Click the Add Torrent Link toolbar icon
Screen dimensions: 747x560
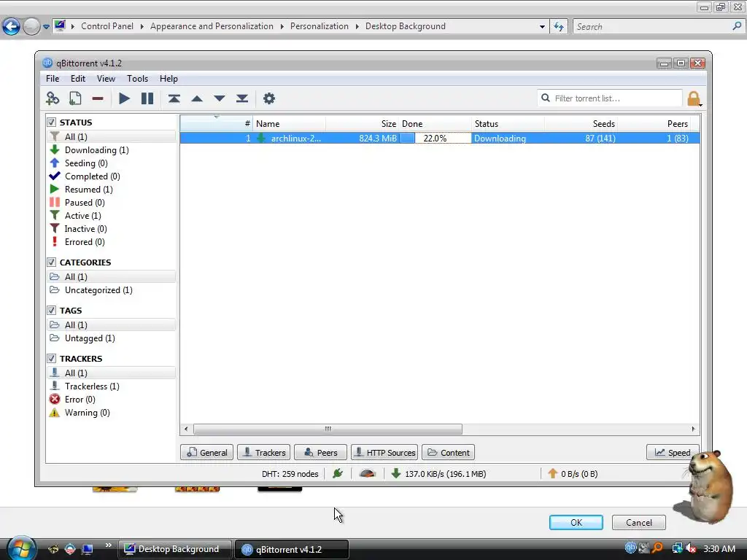click(x=53, y=98)
